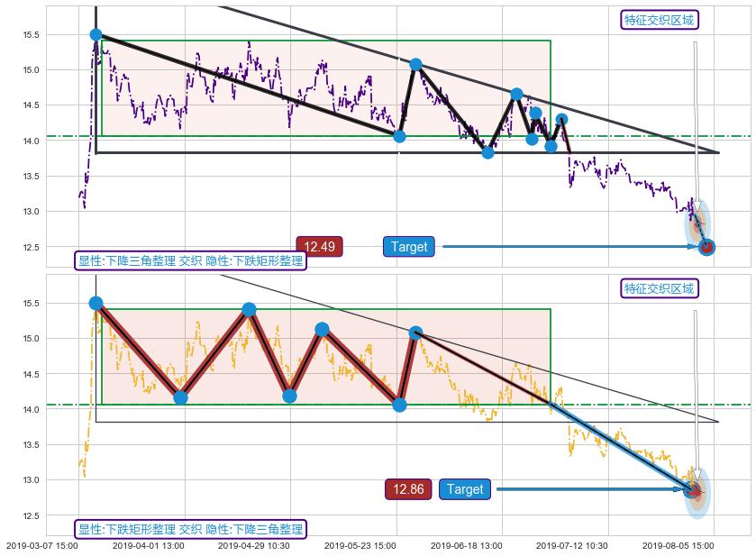Select the lowest blue pivot marker in upper chart
Image resolution: width=756 pixels, height=556 pixels.
click(x=487, y=152)
